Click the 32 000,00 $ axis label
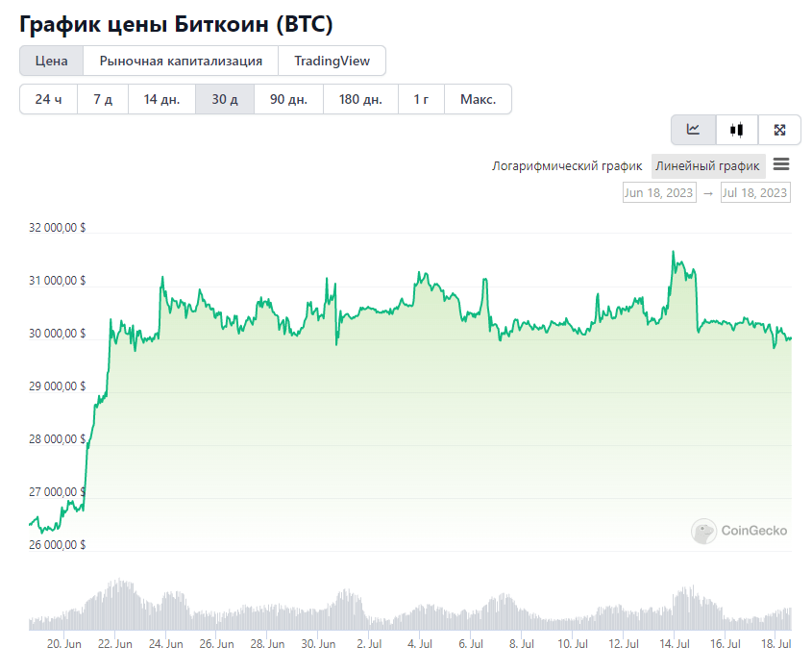Image resolution: width=812 pixels, height=672 pixels. tap(57, 228)
